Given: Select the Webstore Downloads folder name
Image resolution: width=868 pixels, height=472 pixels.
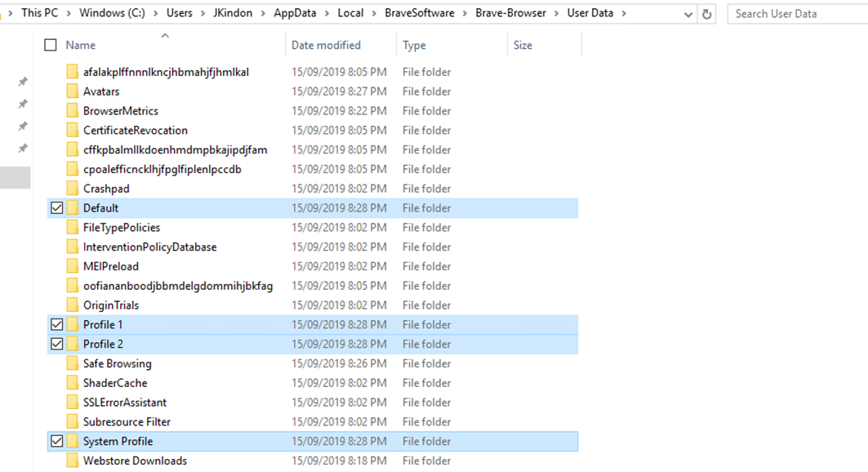Looking at the screenshot, I should pos(135,461).
